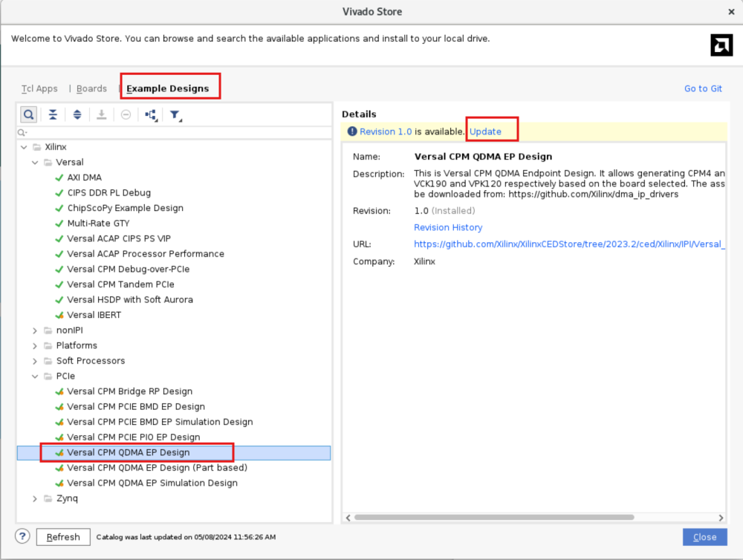The width and height of the screenshot is (743, 560).
Task: Click the horizontal scrollbar in Details panel
Action: 494,517
